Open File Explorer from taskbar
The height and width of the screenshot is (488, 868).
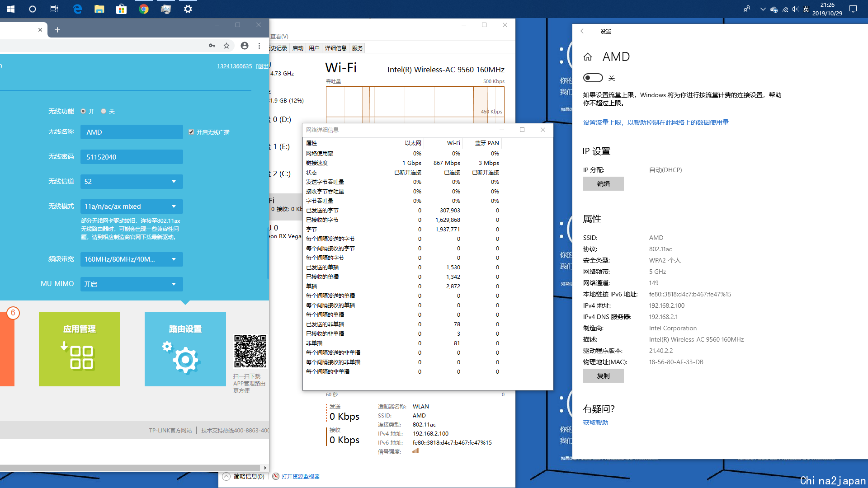pyautogui.click(x=99, y=9)
